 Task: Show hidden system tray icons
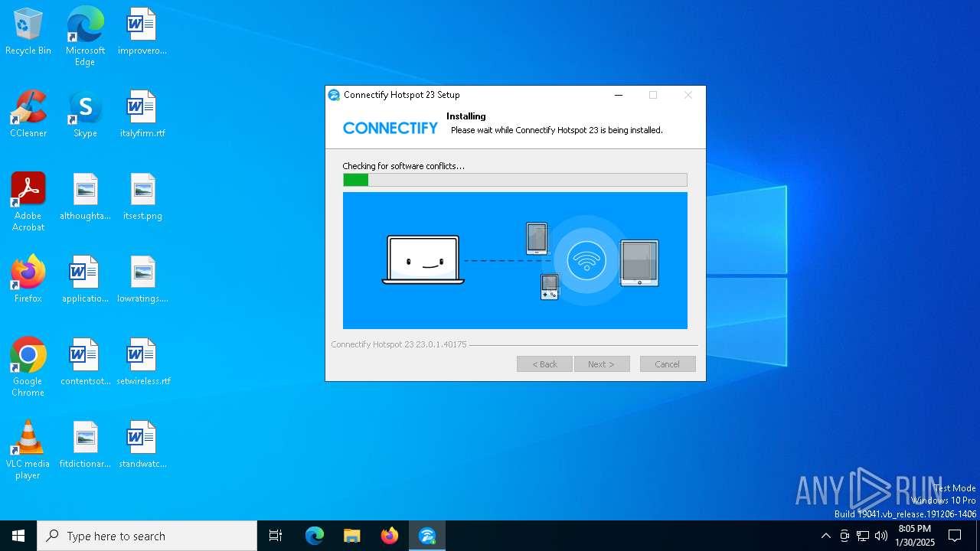tap(825, 536)
